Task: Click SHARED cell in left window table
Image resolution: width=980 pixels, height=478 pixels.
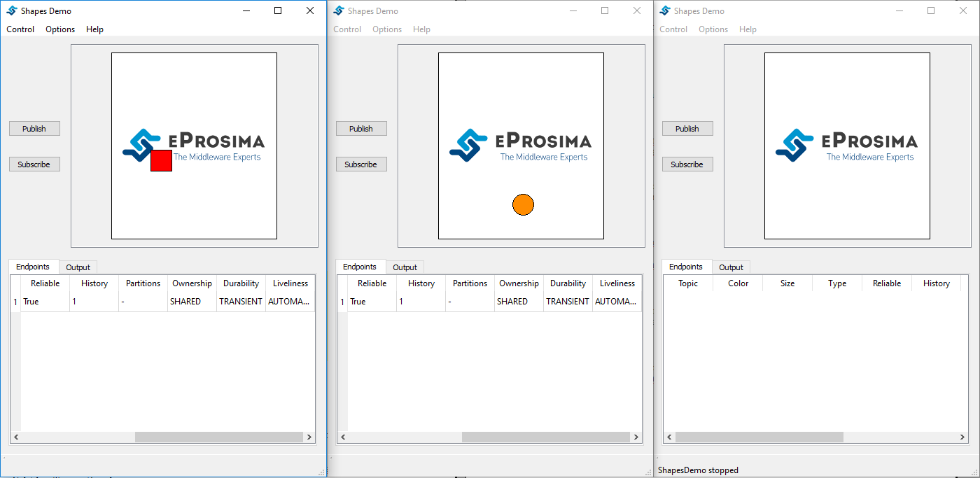Action: (x=192, y=302)
